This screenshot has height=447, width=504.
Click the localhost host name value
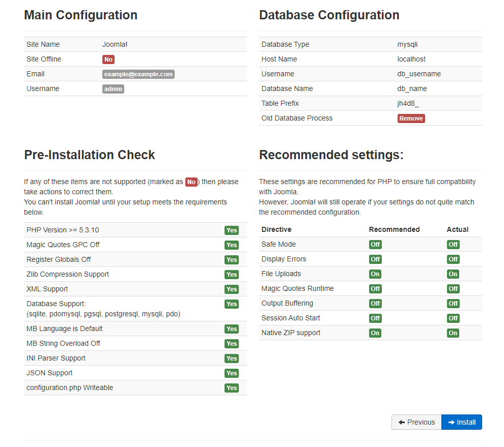click(411, 59)
